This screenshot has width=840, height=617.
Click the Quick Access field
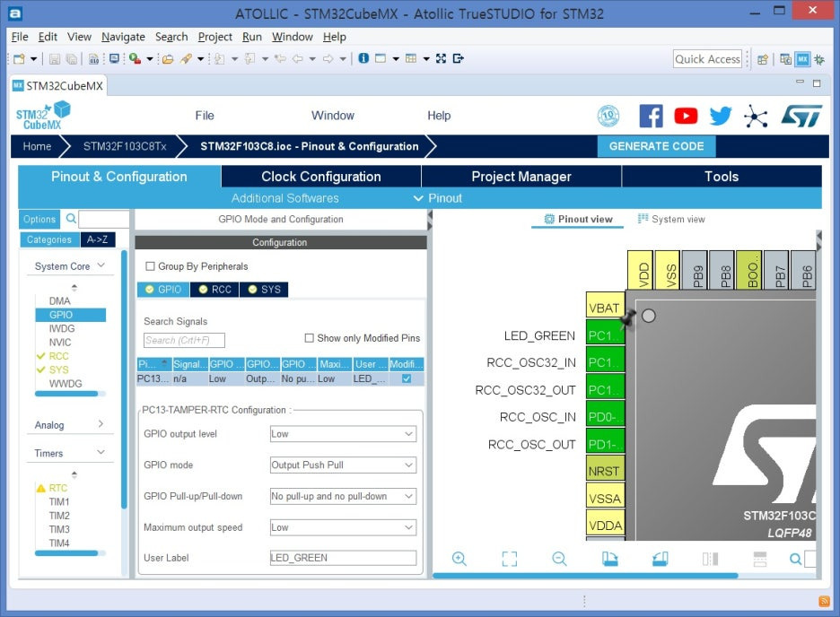[707, 59]
